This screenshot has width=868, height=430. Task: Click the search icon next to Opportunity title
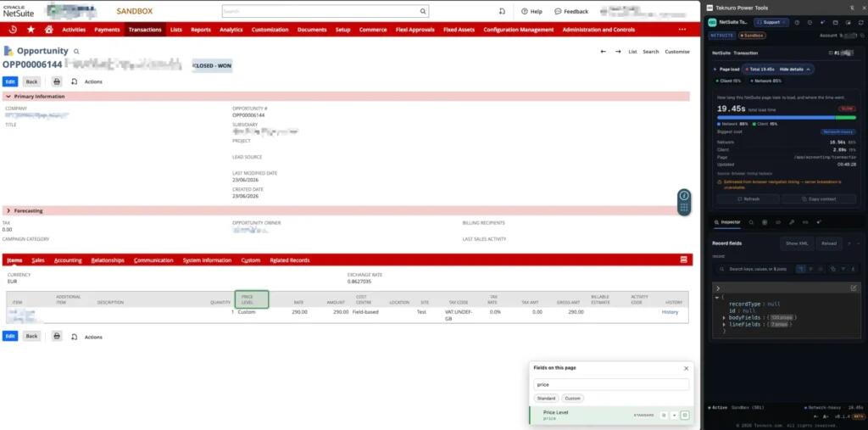[x=76, y=51]
